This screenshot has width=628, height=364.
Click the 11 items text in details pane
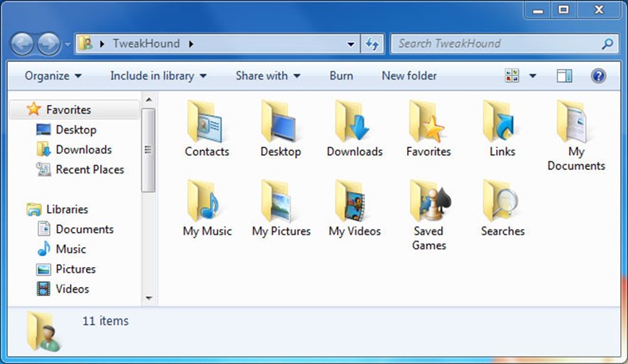coord(106,321)
